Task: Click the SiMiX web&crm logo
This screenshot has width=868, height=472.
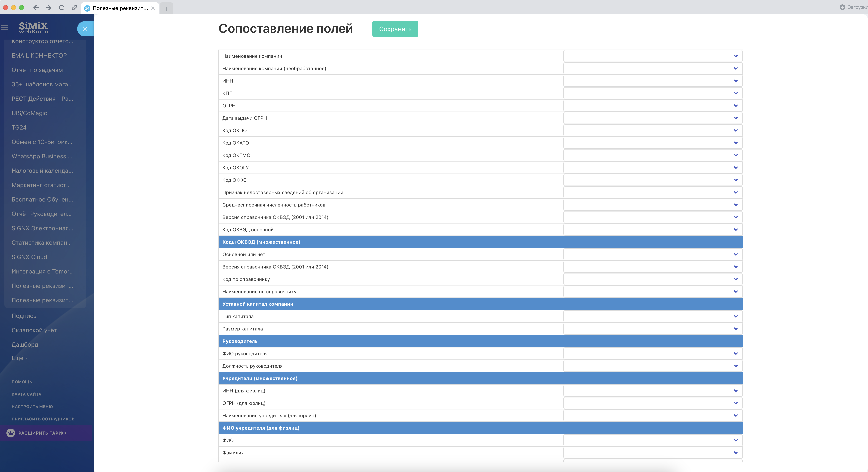Action: (33, 28)
